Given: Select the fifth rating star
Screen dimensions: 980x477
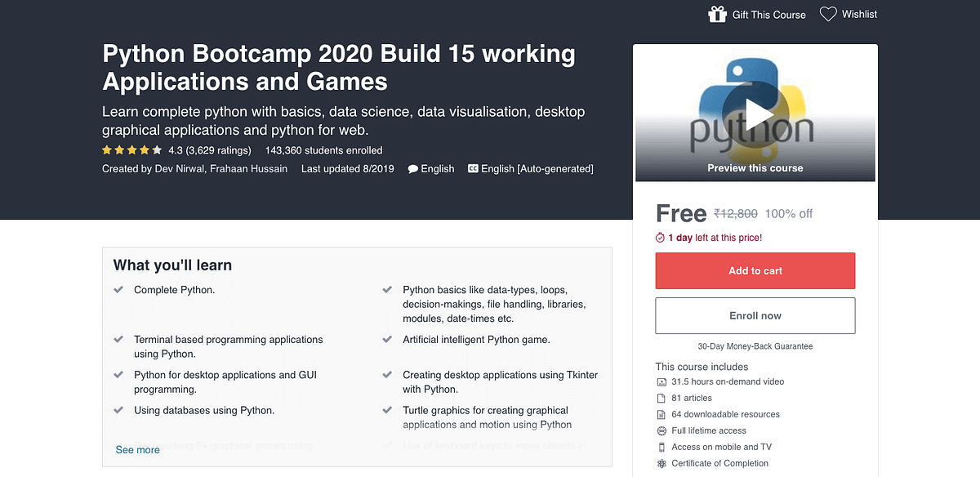Looking at the screenshot, I should pos(157,149).
